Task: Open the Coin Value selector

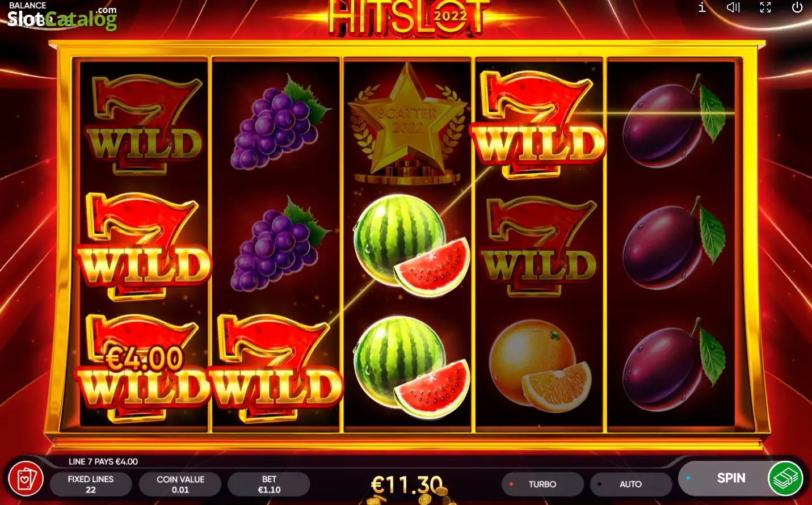Action: click(x=180, y=484)
